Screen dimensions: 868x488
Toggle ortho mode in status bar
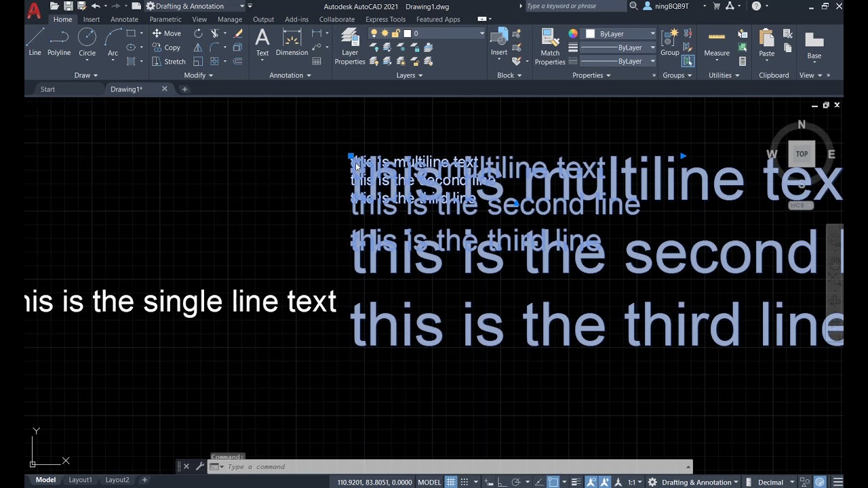coord(502,482)
